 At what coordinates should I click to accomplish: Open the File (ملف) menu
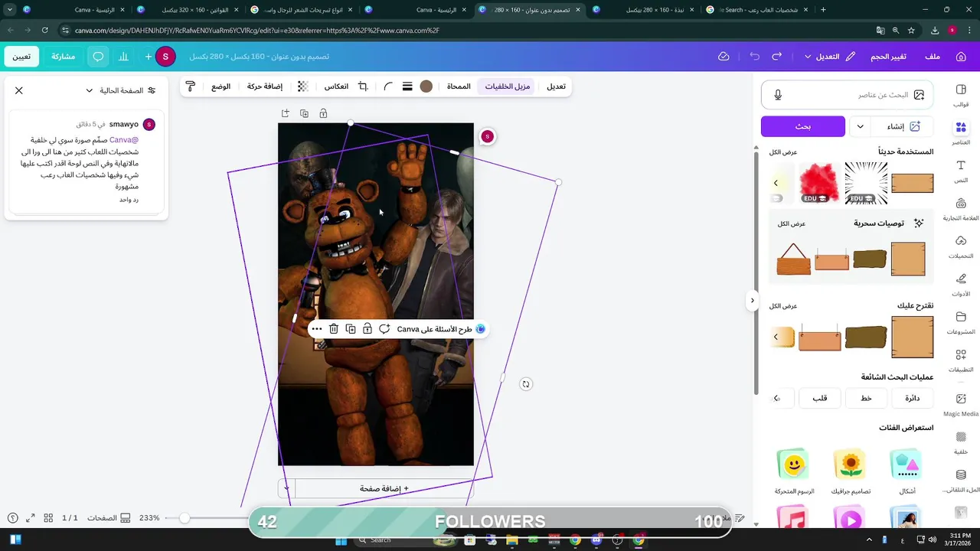click(933, 57)
